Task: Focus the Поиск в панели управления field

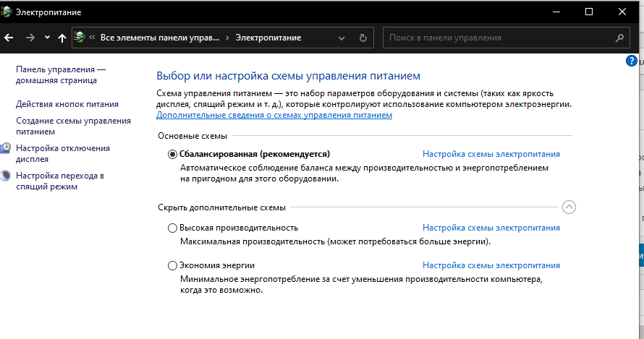Action: pos(506,38)
